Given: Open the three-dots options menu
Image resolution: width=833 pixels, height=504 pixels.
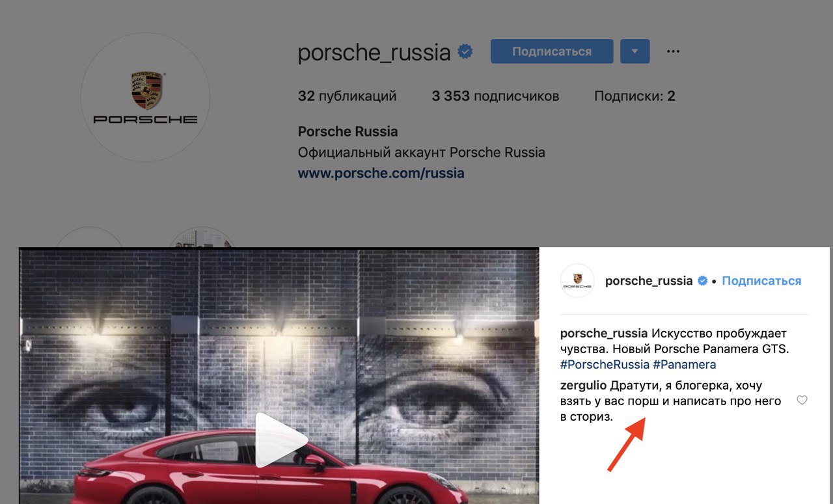Looking at the screenshot, I should (x=673, y=51).
